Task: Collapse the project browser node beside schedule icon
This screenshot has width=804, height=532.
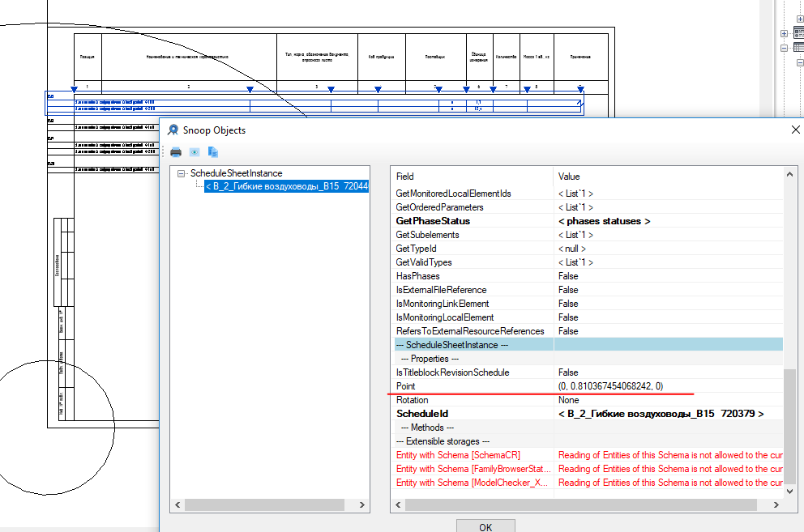Action: 784,48
